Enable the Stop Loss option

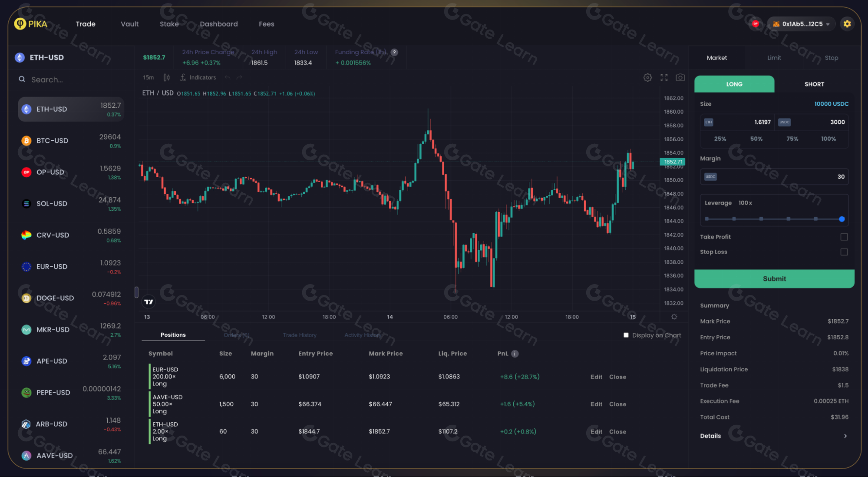coord(844,252)
